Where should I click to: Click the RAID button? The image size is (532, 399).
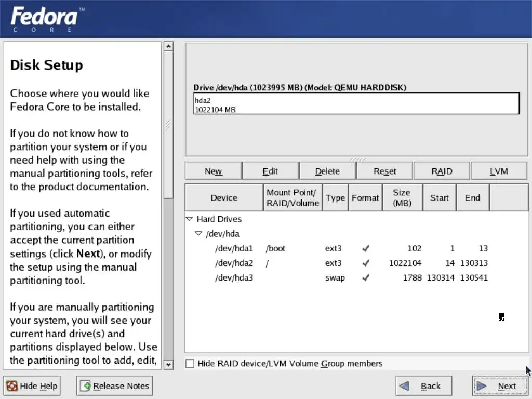tap(442, 171)
